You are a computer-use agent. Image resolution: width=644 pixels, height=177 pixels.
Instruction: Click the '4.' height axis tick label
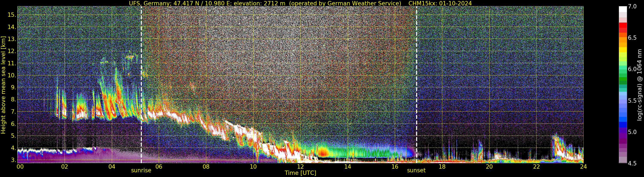pos(13,148)
